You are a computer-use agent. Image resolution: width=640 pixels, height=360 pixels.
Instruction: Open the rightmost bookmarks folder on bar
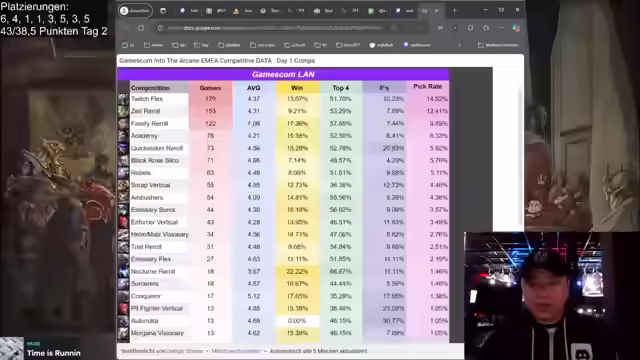pos(498,45)
